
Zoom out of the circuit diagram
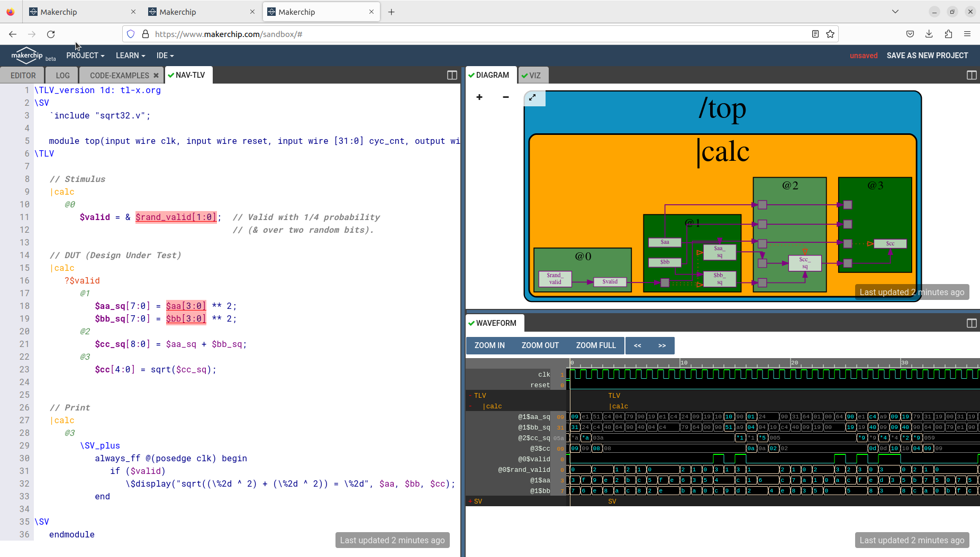click(505, 97)
